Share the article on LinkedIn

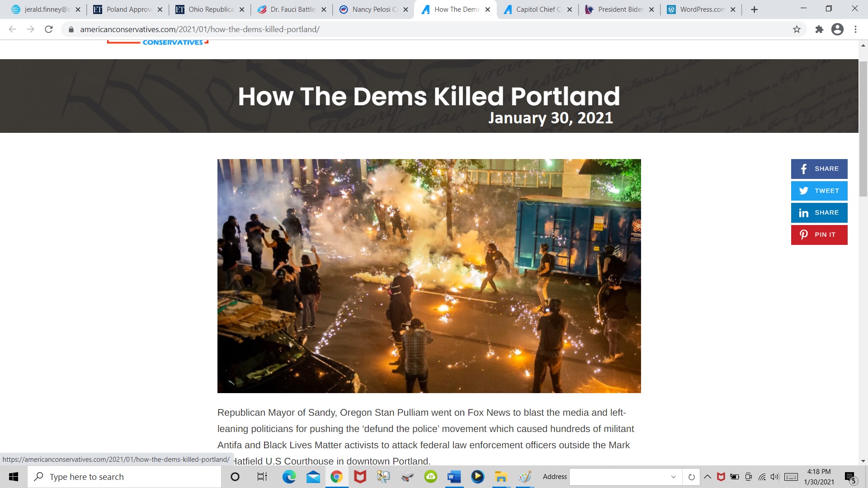(819, 213)
